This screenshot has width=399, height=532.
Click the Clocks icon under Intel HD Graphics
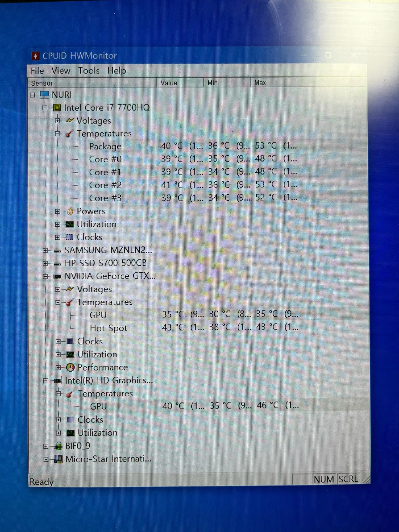70,420
